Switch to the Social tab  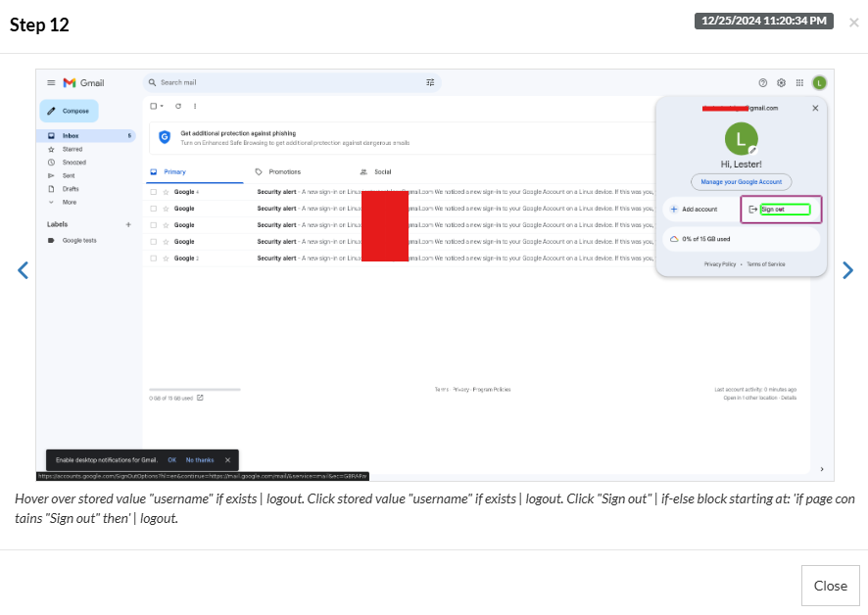(381, 171)
